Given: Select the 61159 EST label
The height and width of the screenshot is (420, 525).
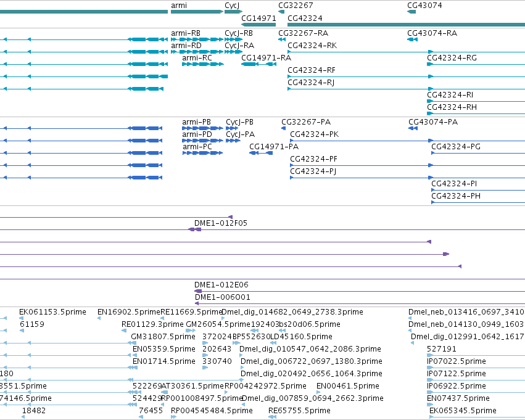Looking at the screenshot, I should point(32,324).
